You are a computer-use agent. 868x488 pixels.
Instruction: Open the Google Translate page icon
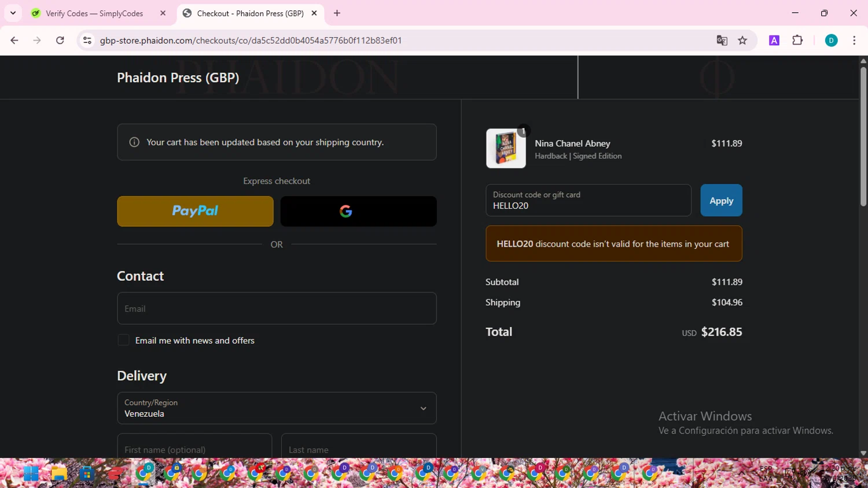(722, 41)
